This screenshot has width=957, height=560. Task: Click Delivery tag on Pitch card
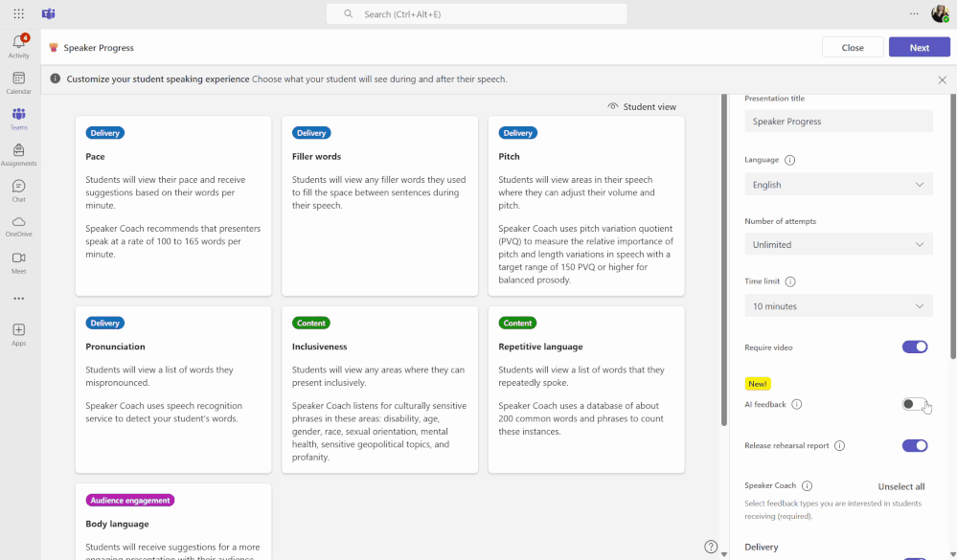point(517,133)
